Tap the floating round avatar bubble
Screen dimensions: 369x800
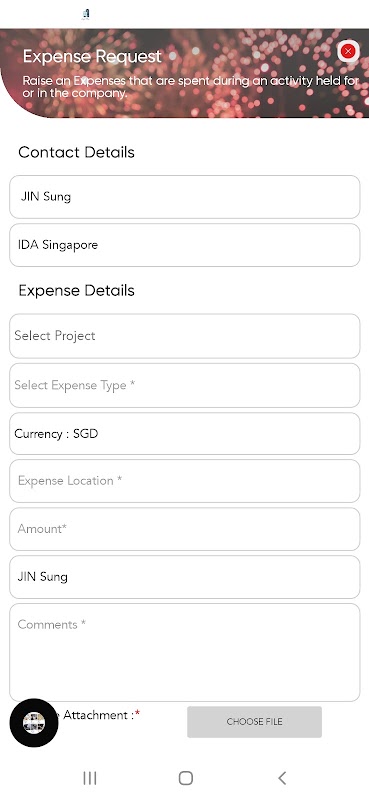click(34, 722)
